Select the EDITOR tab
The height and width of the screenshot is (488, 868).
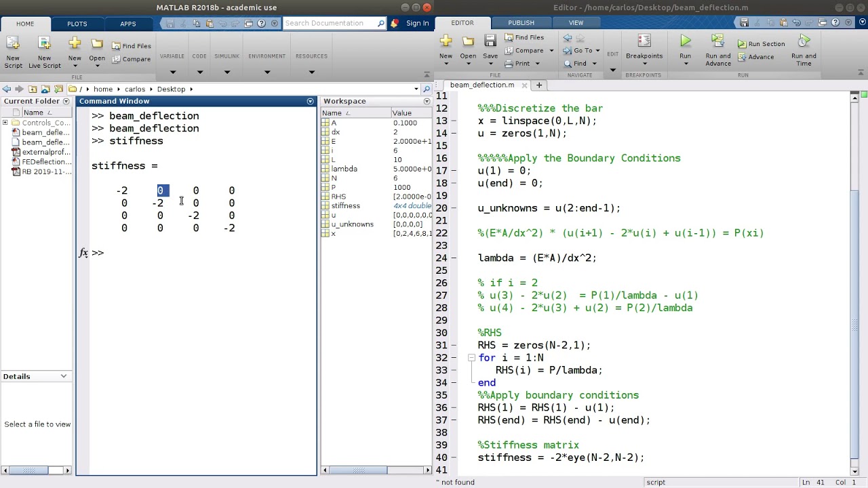pyautogui.click(x=462, y=23)
